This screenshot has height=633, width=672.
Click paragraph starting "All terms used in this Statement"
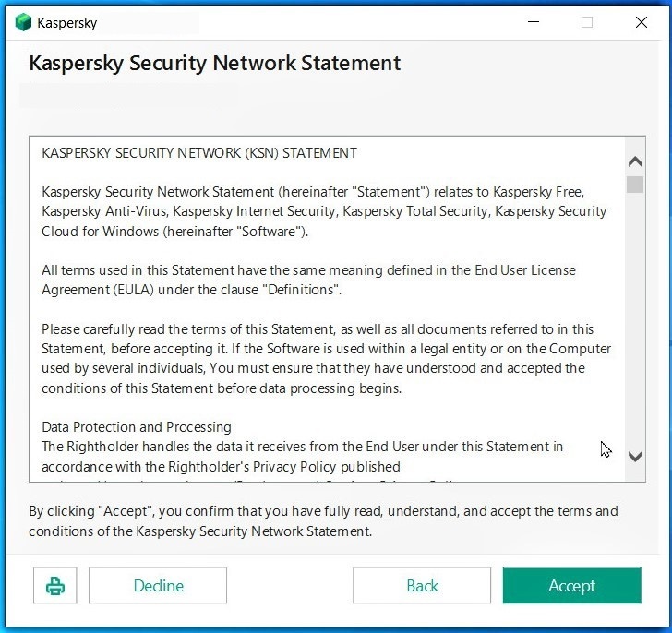click(x=308, y=280)
